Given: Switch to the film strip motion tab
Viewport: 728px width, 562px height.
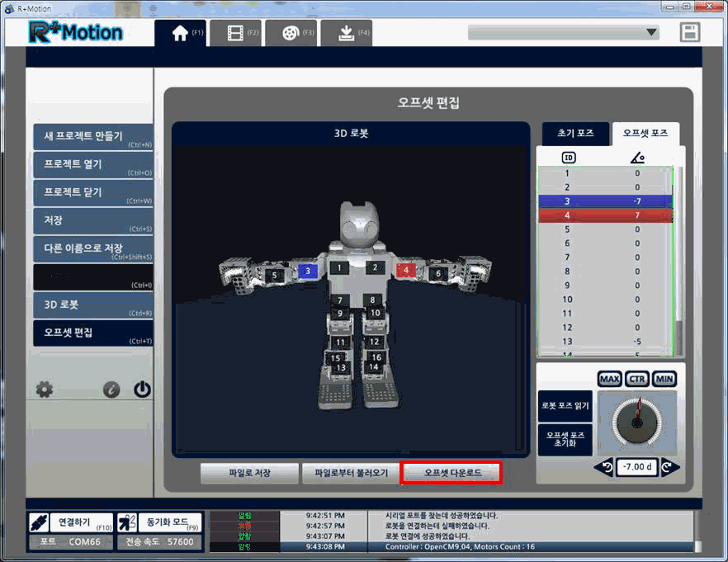Looking at the screenshot, I should [x=235, y=33].
